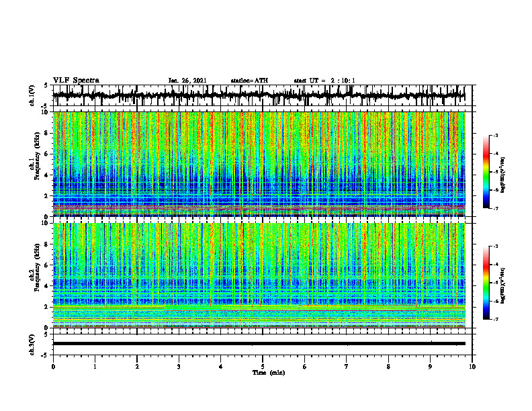Click the "start UT = 2:10:1" text
The width and height of the screenshot is (532, 411).
324,81
